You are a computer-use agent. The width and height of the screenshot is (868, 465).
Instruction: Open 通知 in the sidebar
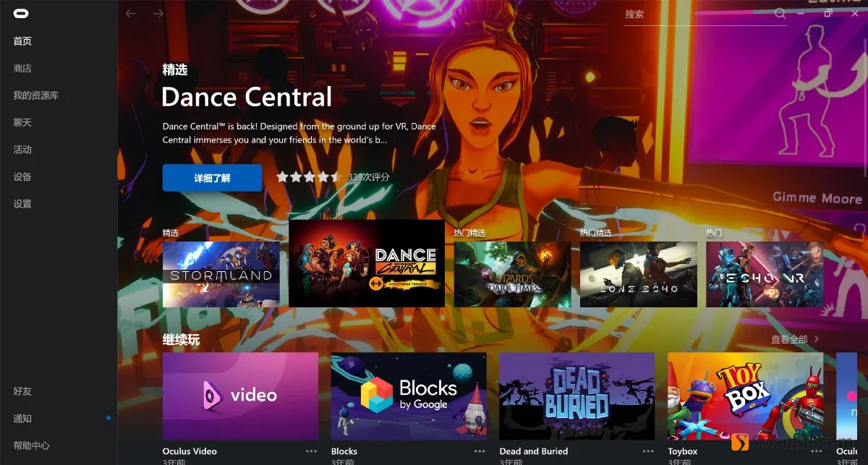(x=22, y=419)
